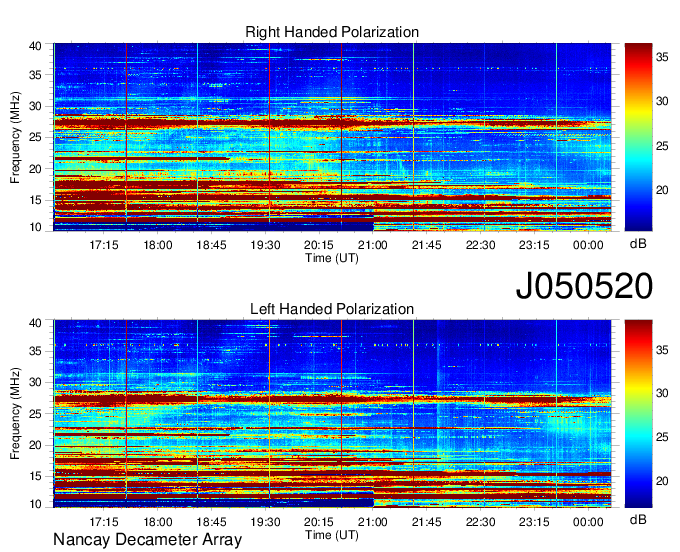Click the 25 dB tick on left-handed colorbar
Screen dimensions: 680x552
tap(662, 437)
